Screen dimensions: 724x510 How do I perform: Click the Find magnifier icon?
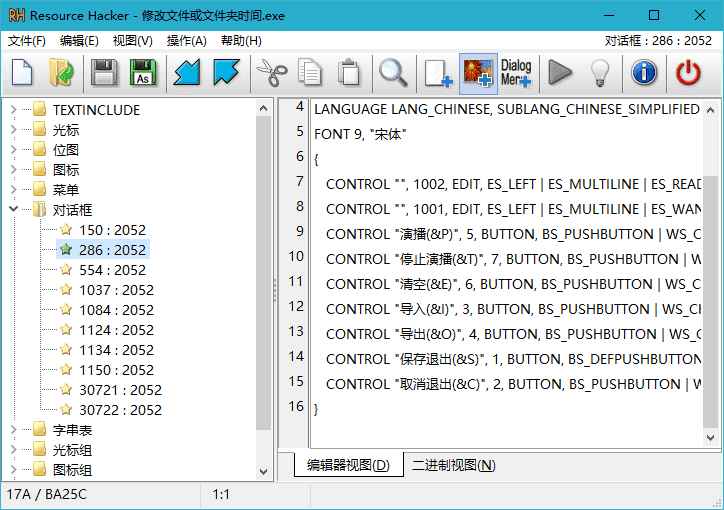[392, 72]
